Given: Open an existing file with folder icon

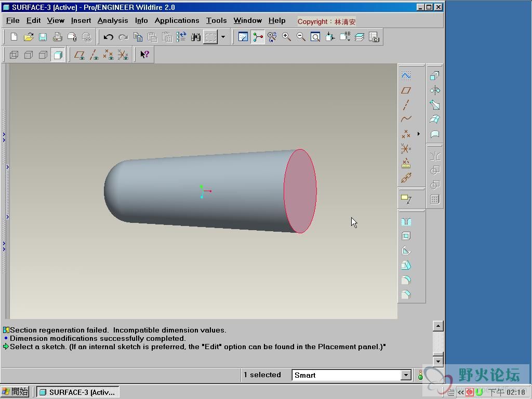Looking at the screenshot, I should [x=29, y=37].
